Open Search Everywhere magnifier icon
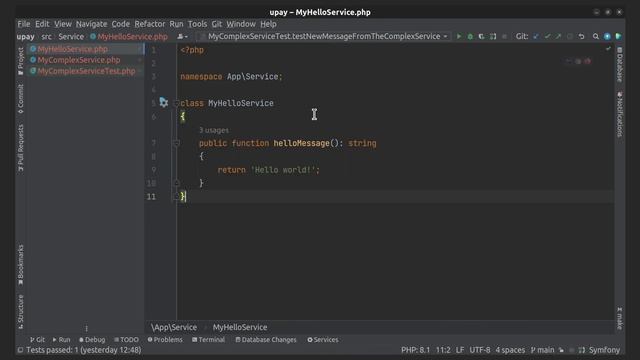Viewport: 640px width, 360px height. [596, 36]
